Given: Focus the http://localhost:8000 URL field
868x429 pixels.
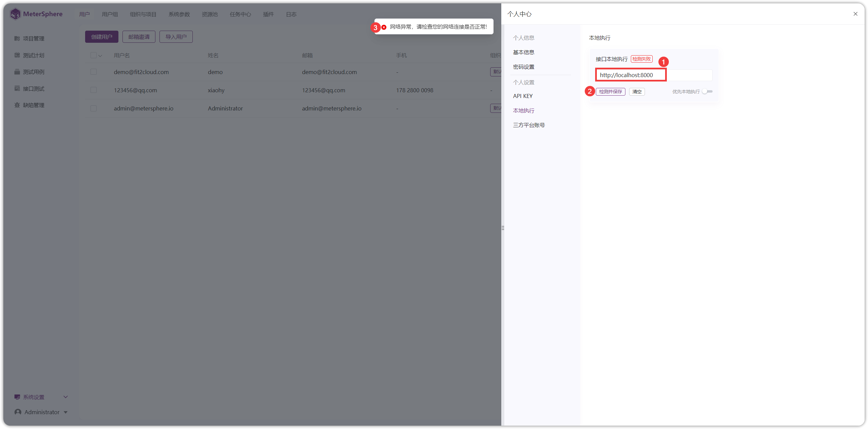Looking at the screenshot, I should (x=654, y=75).
